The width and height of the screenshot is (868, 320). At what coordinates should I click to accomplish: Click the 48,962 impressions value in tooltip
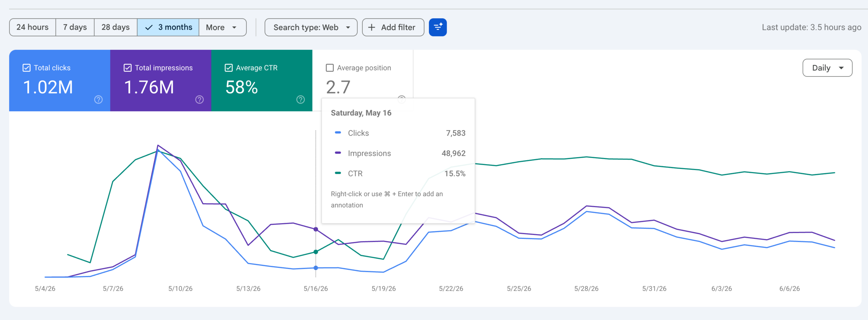coord(454,153)
